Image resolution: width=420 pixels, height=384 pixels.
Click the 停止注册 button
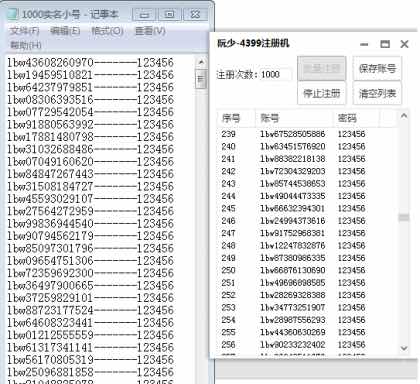pos(322,93)
